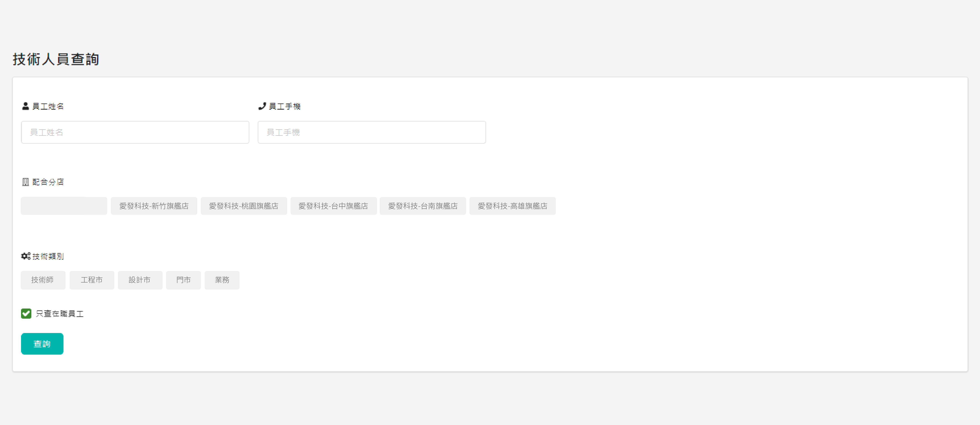Click the 技術人員查詢 page title
The width and height of the screenshot is (980, 425).
56,59
